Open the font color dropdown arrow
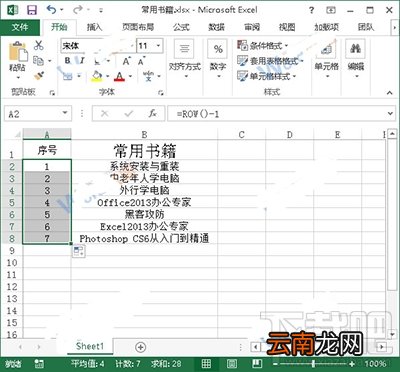 [x=130, y=76]
